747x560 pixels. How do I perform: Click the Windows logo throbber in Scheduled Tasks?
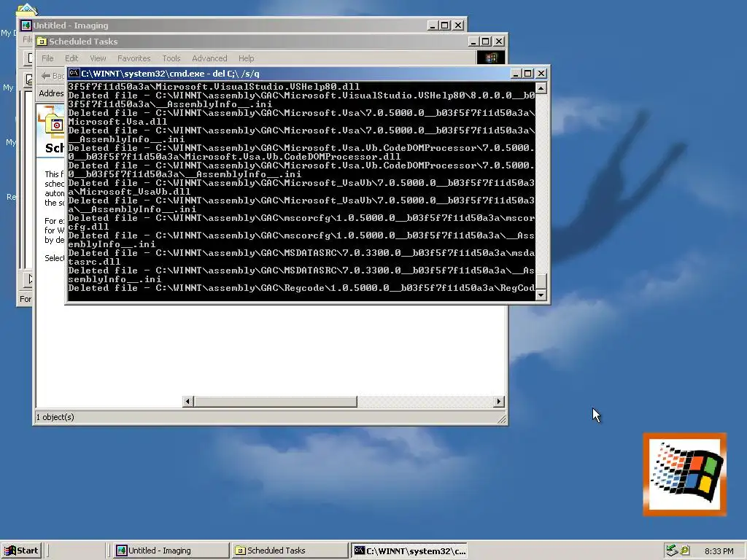point(491,58)
